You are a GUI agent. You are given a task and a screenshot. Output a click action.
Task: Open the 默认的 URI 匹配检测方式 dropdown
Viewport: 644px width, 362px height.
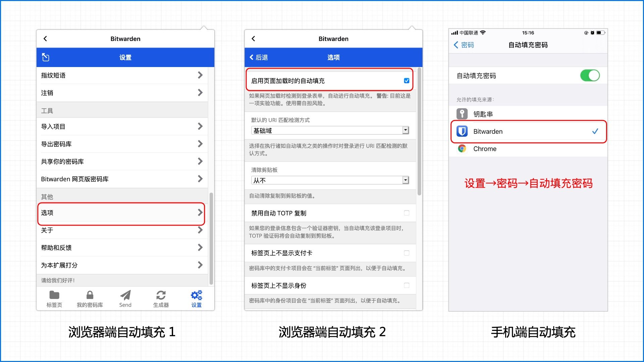click(406, 130)
